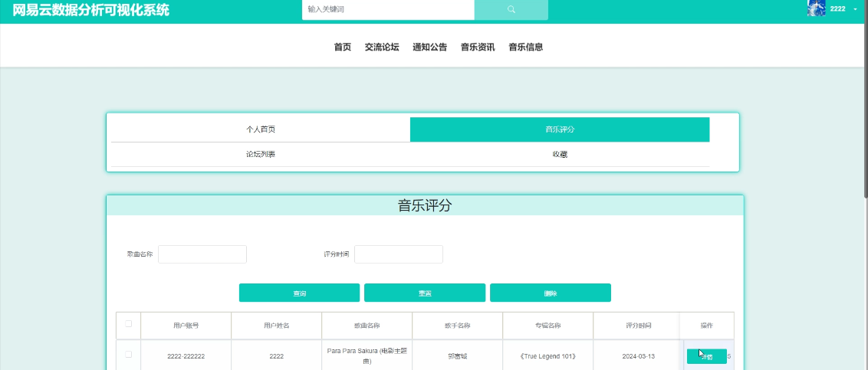868x370 pixels.
Task: Select the 《True Legend 101》 album cell
Action: click(548, 356)
